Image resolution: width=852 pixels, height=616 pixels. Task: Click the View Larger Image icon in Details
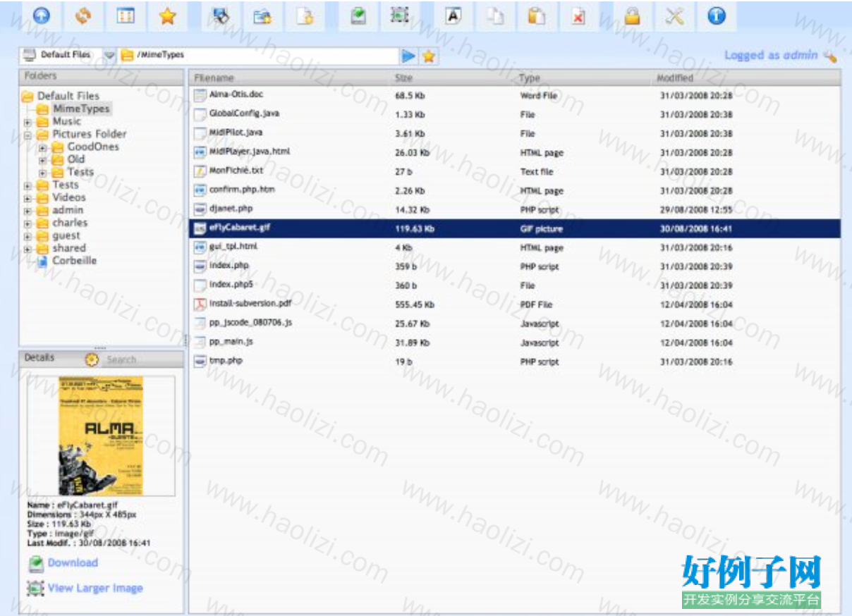coord(35,588)
